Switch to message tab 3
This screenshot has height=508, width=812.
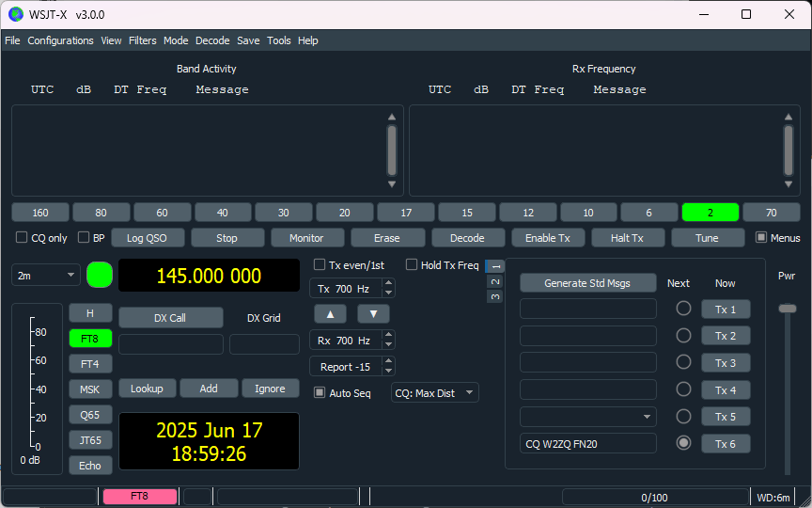point(495,296)
